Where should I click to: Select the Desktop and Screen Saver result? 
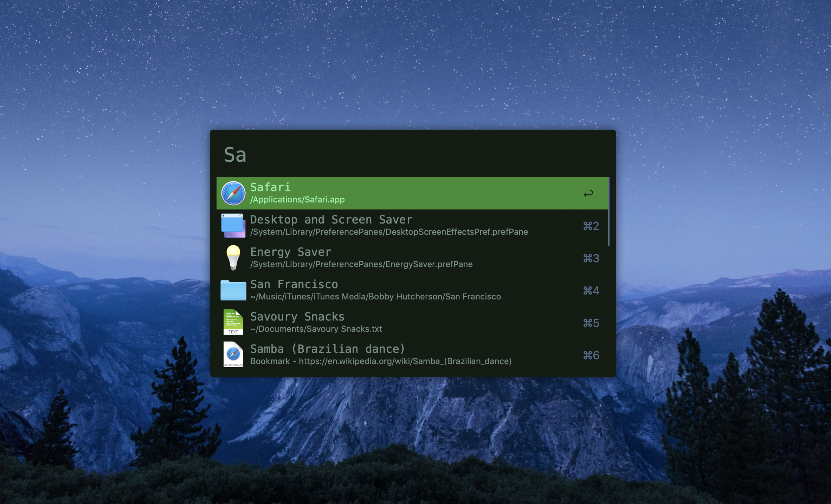pyautogui.click(x=331, y=220)
